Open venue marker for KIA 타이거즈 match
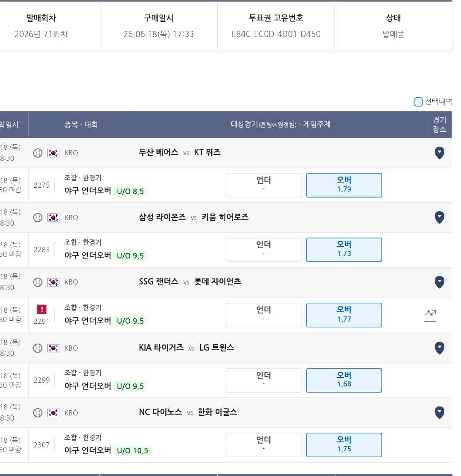 point(439,348)
